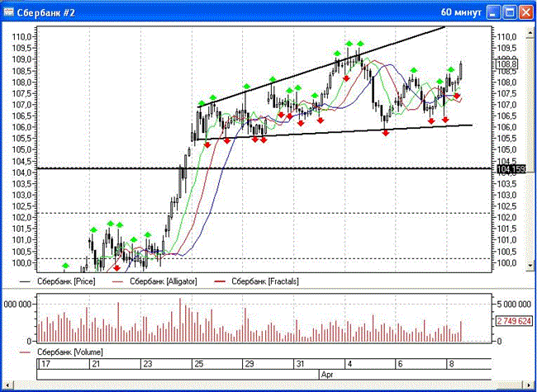The image size is (537, 392).
Task: Click date label 6 on the time axis
Action: pos(401,364)
